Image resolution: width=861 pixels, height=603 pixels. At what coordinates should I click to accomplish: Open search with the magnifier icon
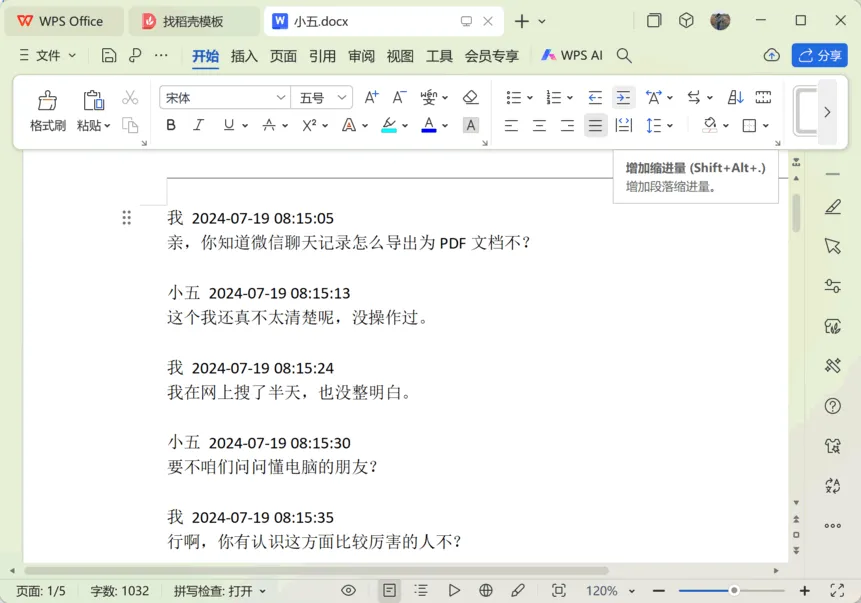(624, 55)
